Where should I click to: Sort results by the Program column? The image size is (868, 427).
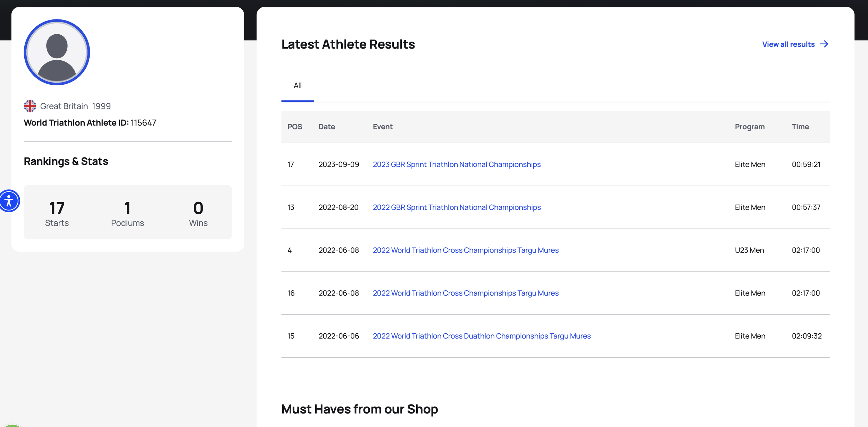(750, 127)
